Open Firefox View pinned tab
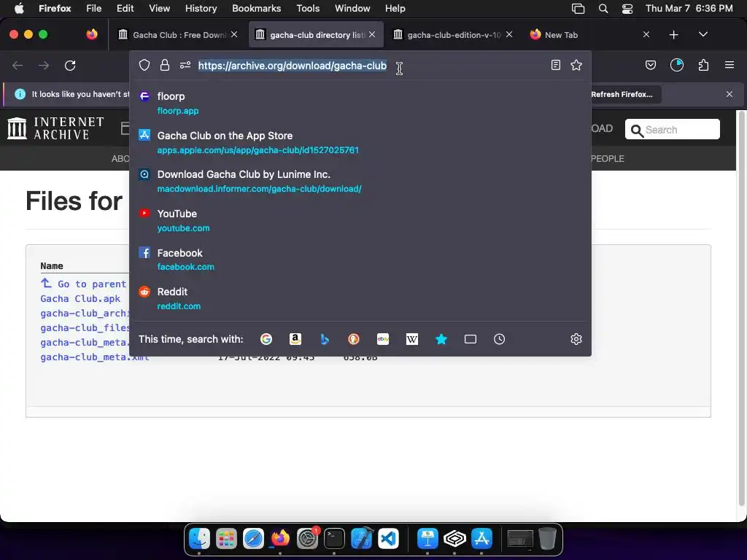Viewport: 747px width, 560px height. (92, 34)
